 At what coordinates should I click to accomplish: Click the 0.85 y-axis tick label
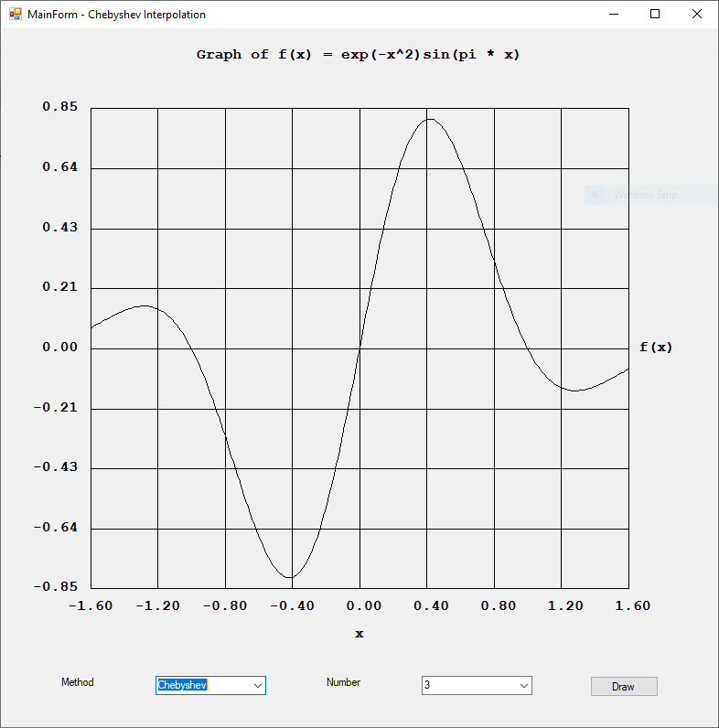[60, 107]
